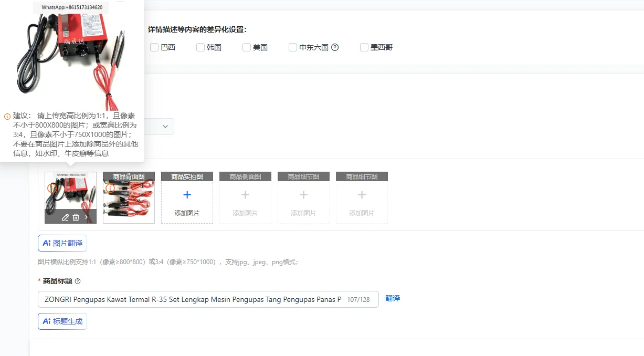Click the 详情描述等内容的差异化设置 heading
644x356 pixels.
197,29
